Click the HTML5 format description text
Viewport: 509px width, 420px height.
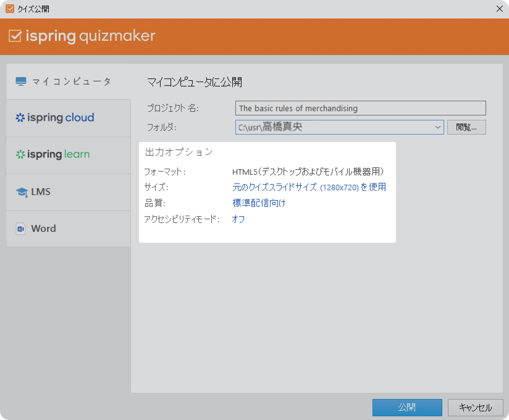click(x=308, y=172)
